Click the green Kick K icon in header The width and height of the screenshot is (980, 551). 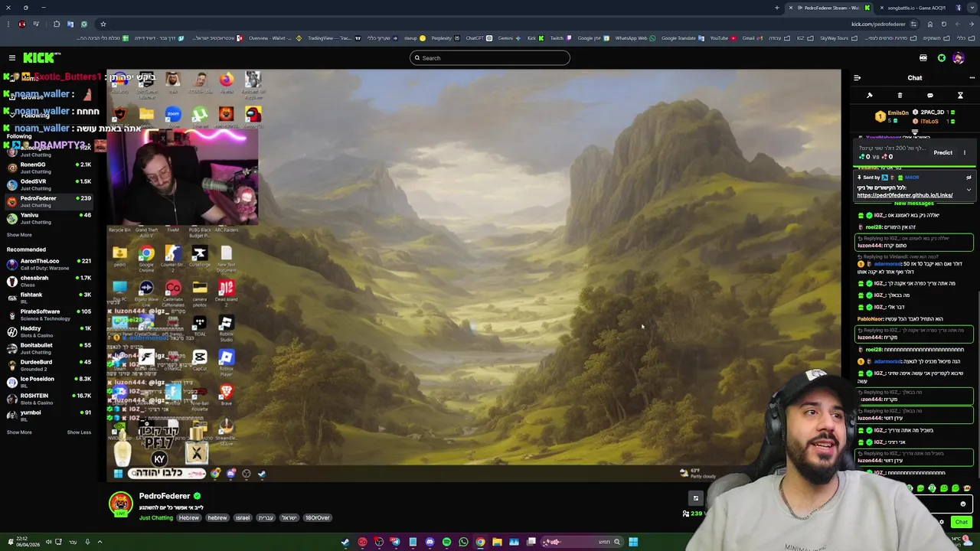coord(942,58)
